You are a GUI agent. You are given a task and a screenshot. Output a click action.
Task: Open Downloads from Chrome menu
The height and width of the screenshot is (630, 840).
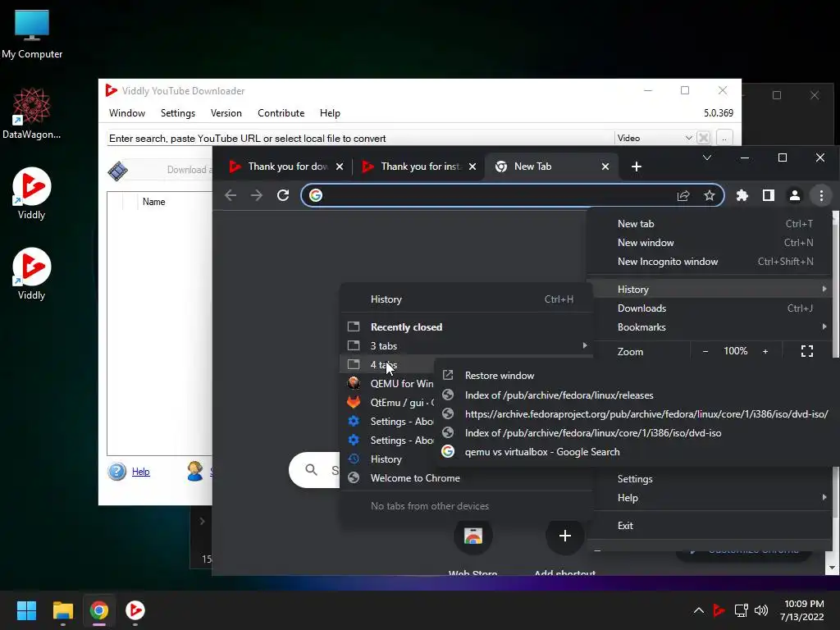710,308
